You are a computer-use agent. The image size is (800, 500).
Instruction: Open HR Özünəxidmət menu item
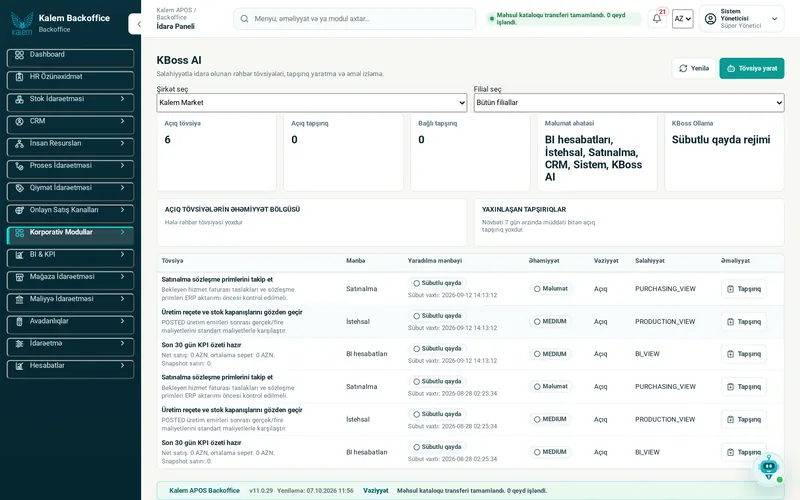[70, 80]
